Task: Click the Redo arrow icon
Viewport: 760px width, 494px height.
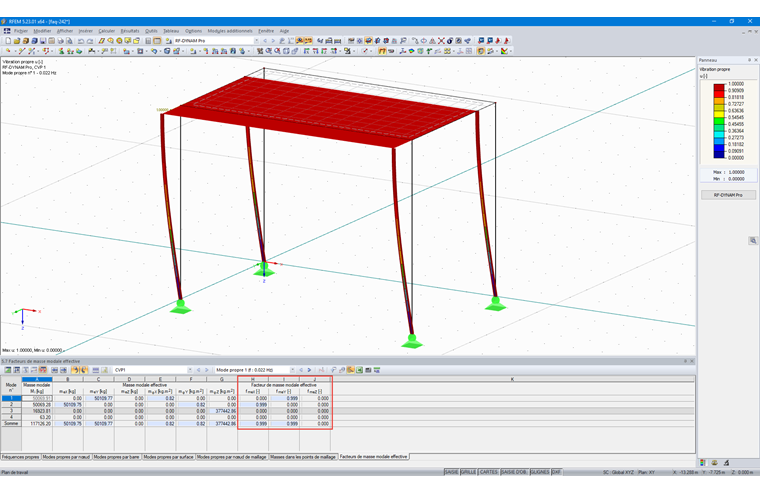Action: pos(90,41)
